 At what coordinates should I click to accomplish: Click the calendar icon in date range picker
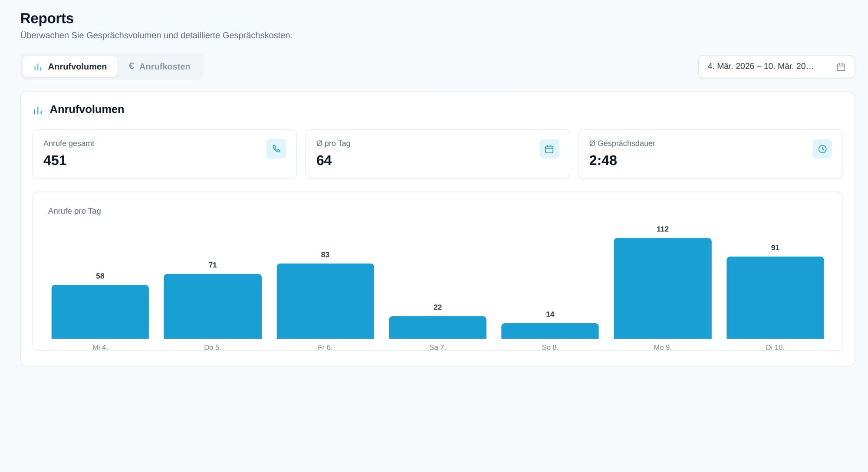(x=841, y=67)
